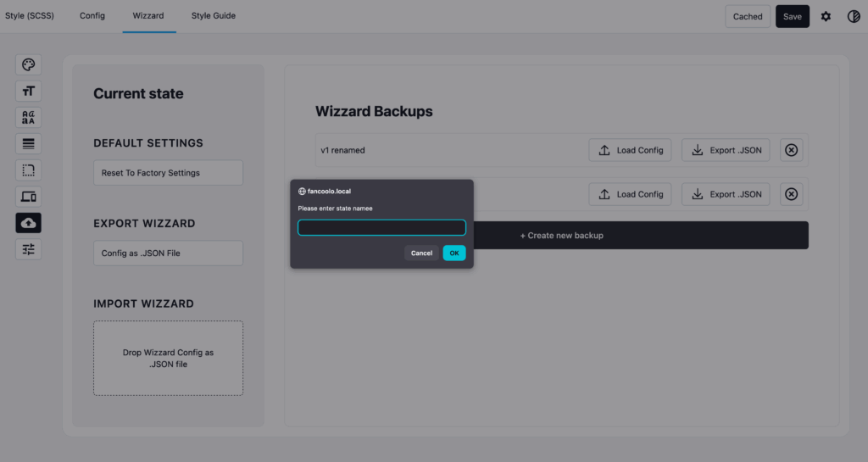
Task: Open the devices sidebar icon
Action: point(28,197)
